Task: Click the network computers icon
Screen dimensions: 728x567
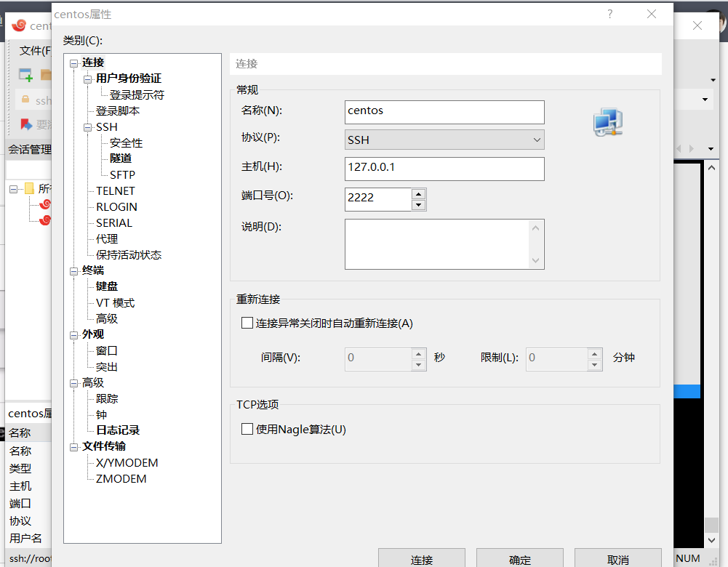Action: click(x=608, y=122)
